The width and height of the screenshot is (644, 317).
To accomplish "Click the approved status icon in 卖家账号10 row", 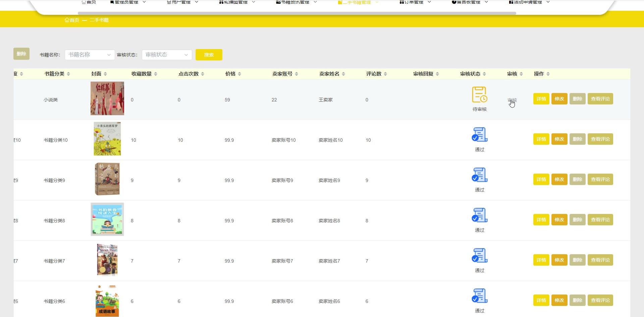I will (479, 135).
